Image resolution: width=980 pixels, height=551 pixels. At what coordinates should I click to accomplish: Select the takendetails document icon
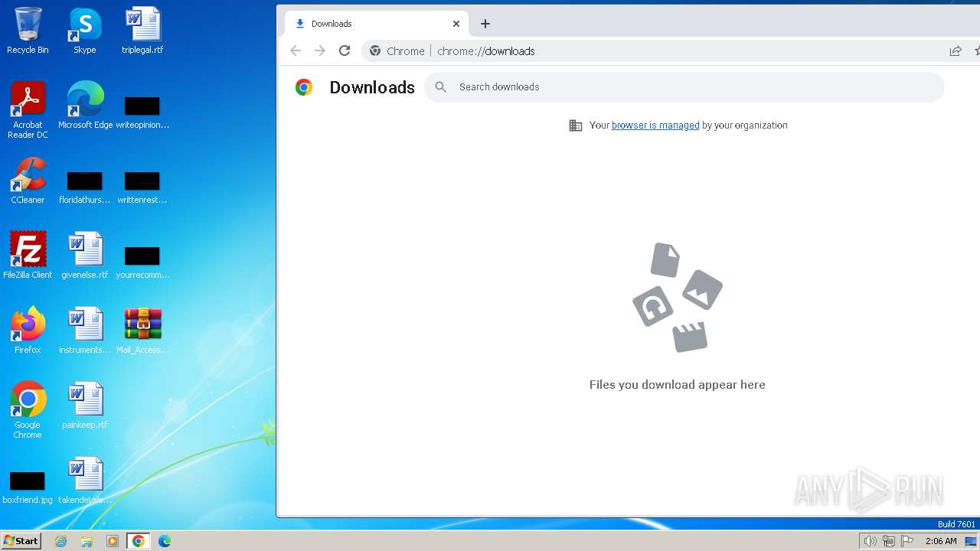85,481
